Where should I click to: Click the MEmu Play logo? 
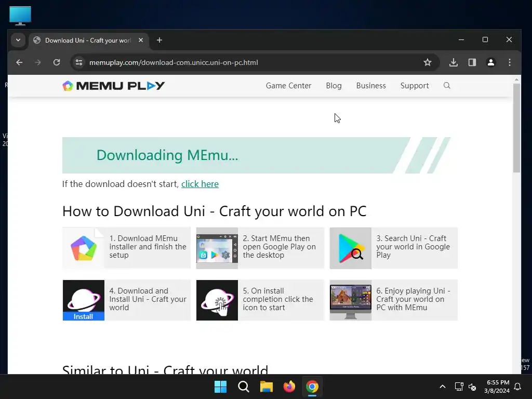pyautogui.click(x=114, y=86)
